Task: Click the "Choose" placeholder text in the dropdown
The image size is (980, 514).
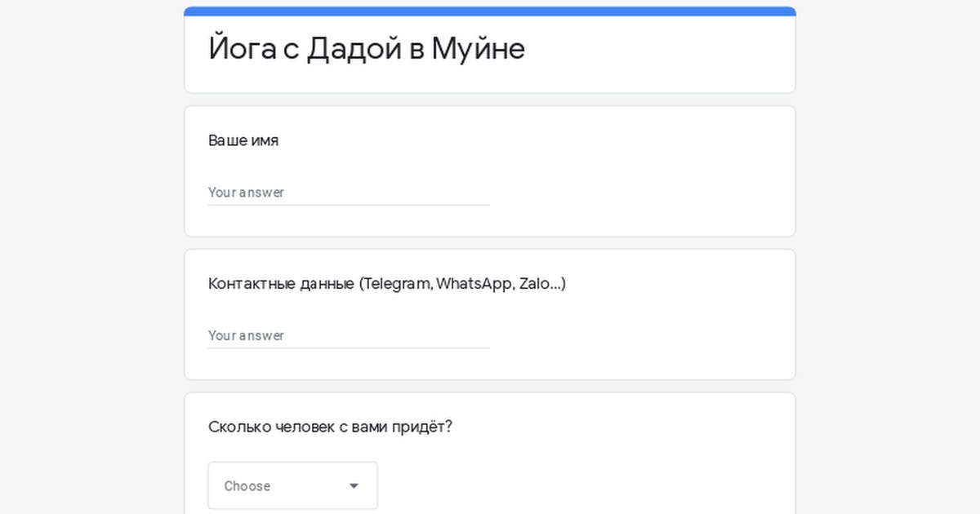Action: [247, 486]
